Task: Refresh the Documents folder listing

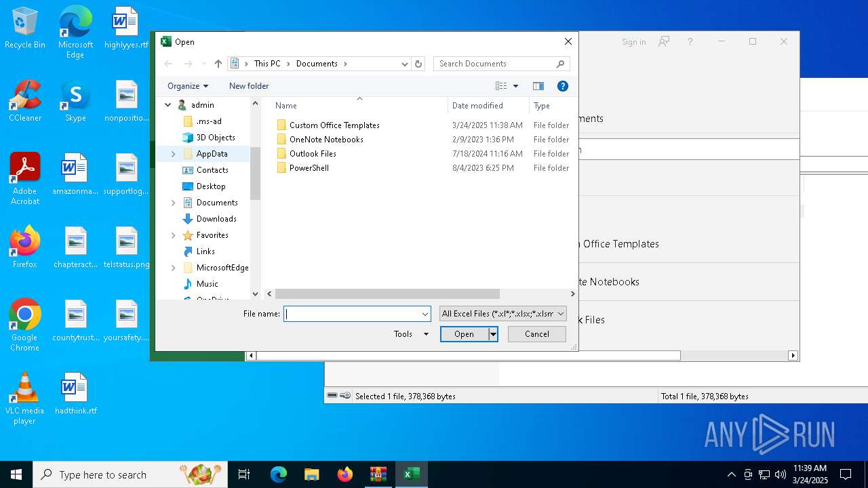Action: click(x=418, y=64)
